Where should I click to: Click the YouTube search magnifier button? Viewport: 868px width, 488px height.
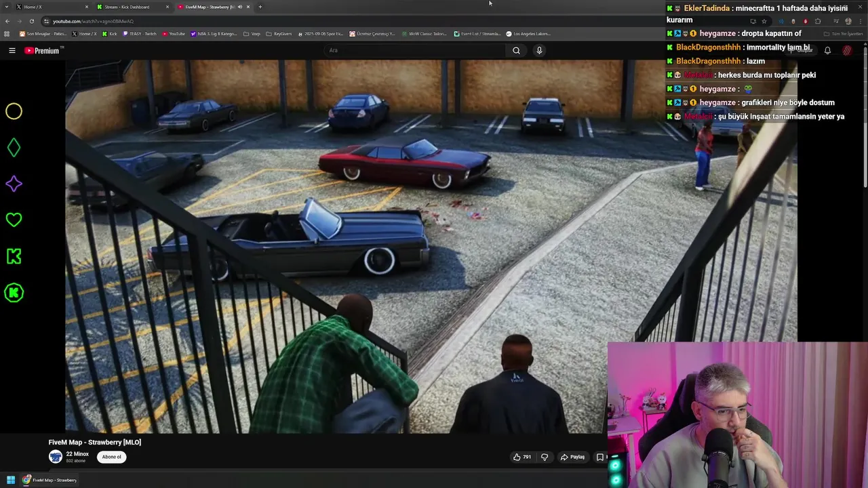516,50
